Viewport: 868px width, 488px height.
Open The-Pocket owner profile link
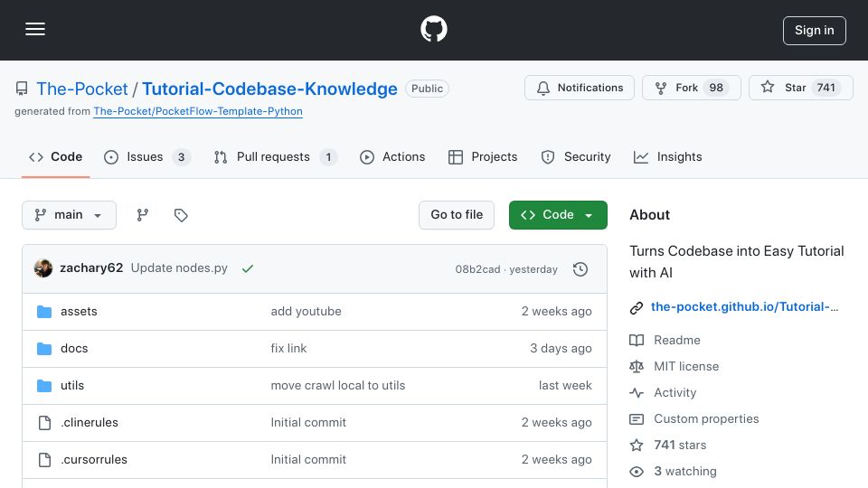click(x=82, y=89)
